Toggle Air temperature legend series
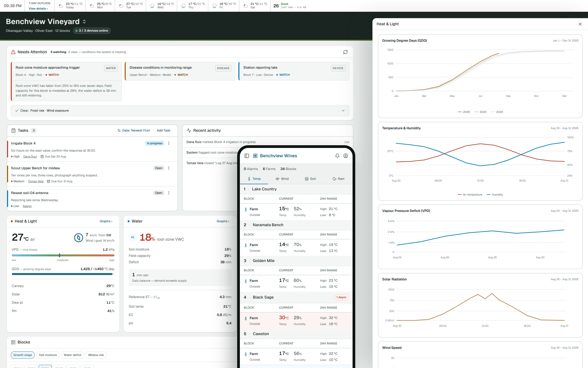Image resolution: width=588 pixels, height=368 pixels. pyautogui.click(x=470, y=195)
